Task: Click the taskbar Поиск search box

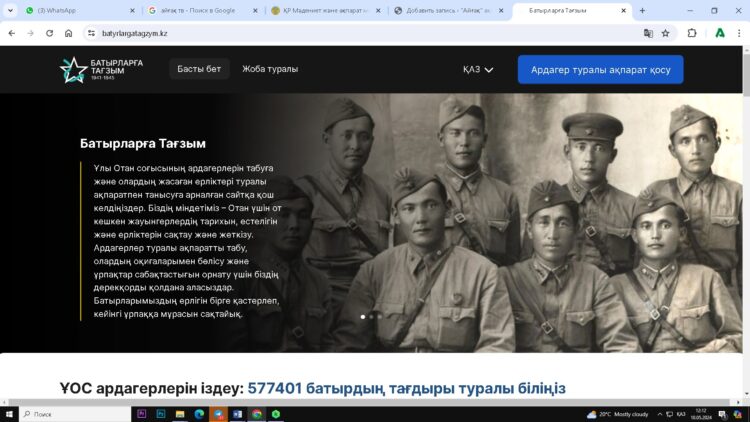Action: point(75,414)
